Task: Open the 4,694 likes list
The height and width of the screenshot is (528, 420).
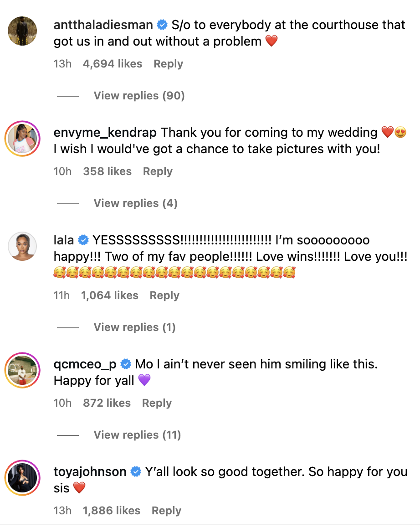Action: (x=113, y=64)
